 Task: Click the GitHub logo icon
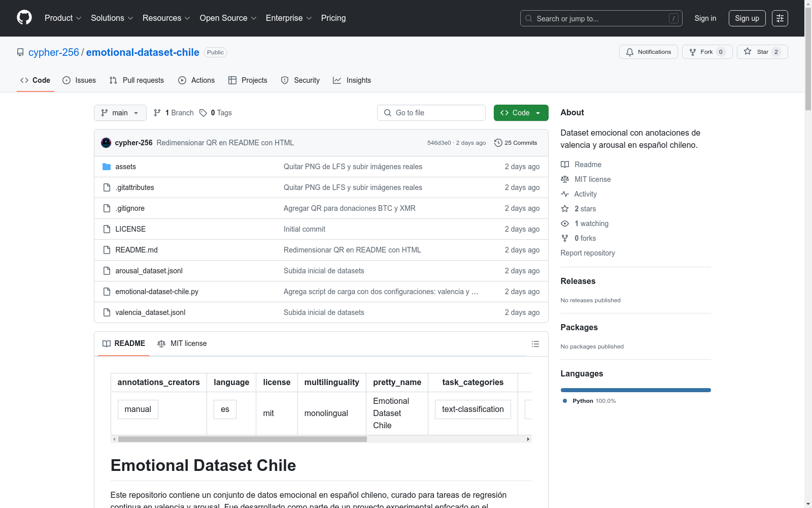tap(24, 18)
